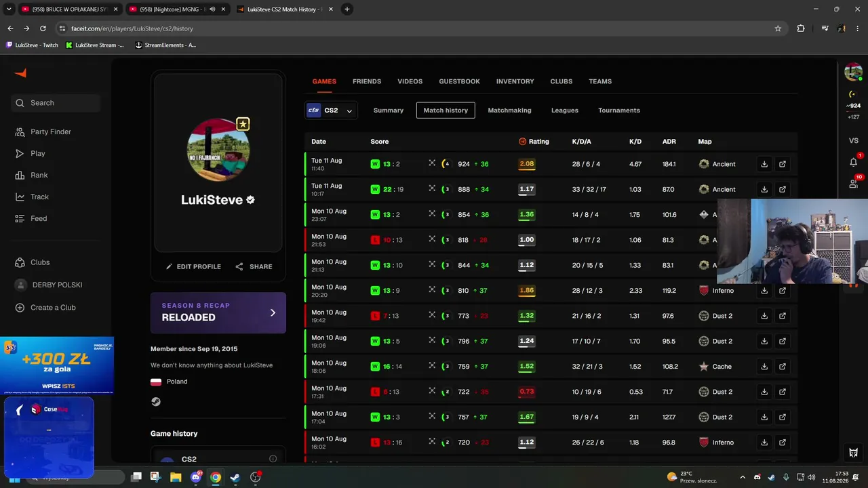The width and height of the screenshot is (868, 488).
Task: Open match room for the 18:06 Cache match
Action: coord(783,367)
